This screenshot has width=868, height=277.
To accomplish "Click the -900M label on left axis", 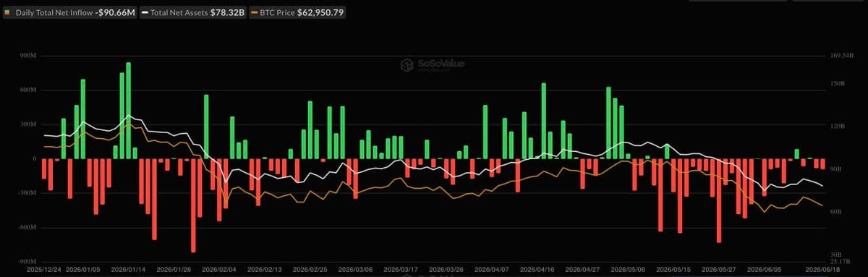I will click(x=27, y=262).
